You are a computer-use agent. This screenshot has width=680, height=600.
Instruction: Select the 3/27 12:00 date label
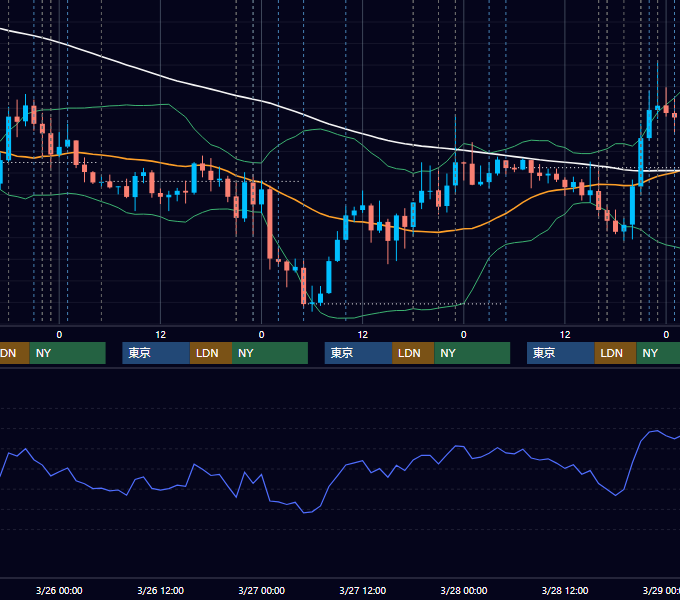pos(363,590)
